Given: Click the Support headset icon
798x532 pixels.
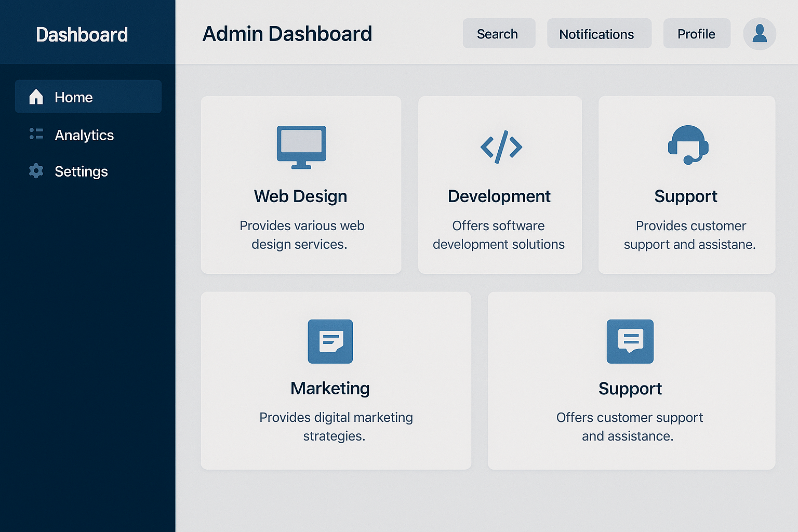Looking at the screenshot, I should click(688, 145).
